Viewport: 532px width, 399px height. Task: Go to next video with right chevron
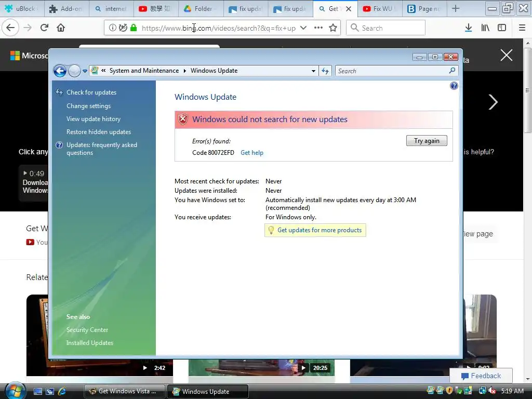pos(493,102)
